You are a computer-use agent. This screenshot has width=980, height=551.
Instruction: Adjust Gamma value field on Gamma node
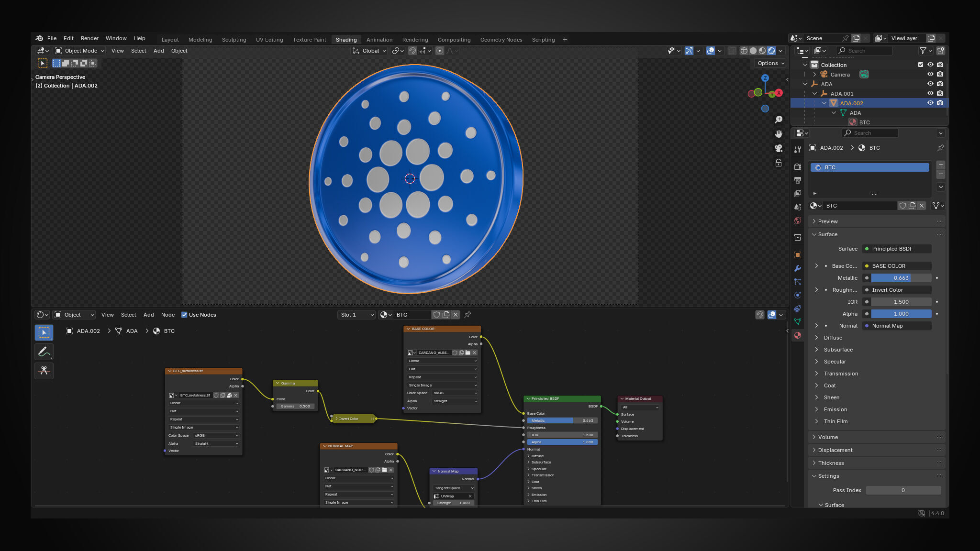coord(295,406)
